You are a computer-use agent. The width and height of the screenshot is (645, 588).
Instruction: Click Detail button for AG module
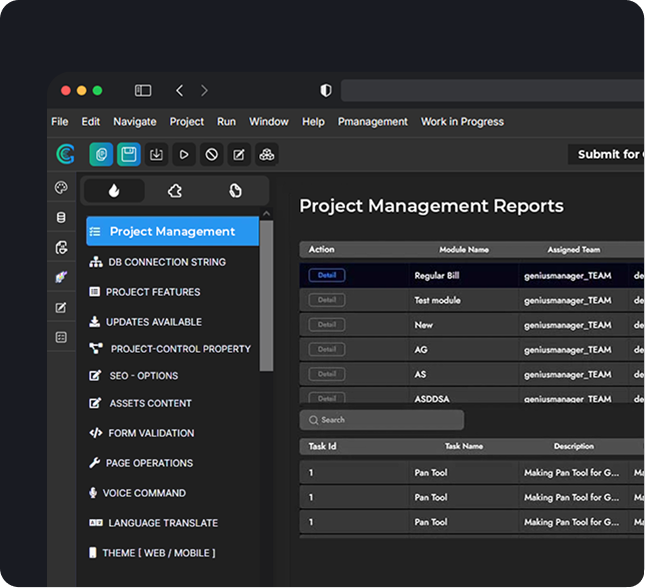327,349
